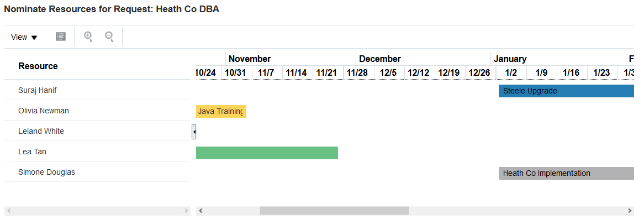644x219 pixels.
Task: Select the Olivia Newman resource row
Action: (97, 111)
